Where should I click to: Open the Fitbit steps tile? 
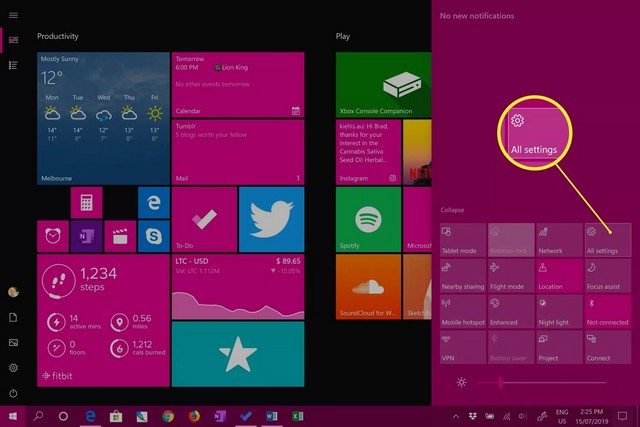coord(103,320)
